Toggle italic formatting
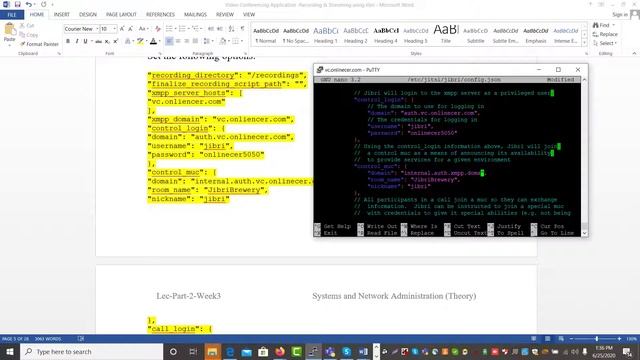 point(77,41)
